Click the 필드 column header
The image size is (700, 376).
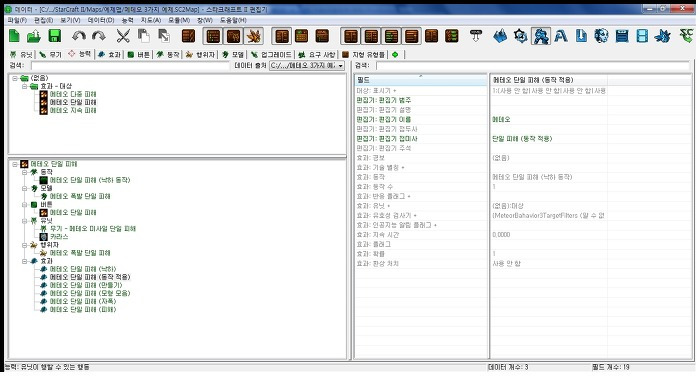pos(421,80)
